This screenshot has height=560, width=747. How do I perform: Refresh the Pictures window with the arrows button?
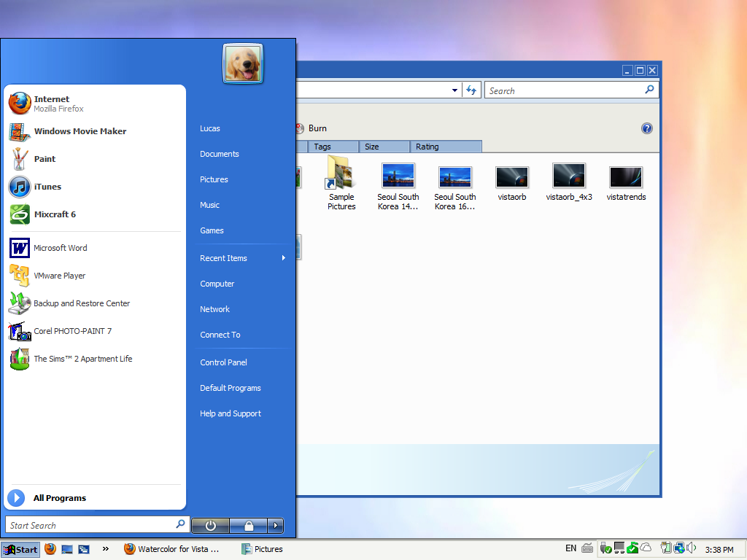471,90
